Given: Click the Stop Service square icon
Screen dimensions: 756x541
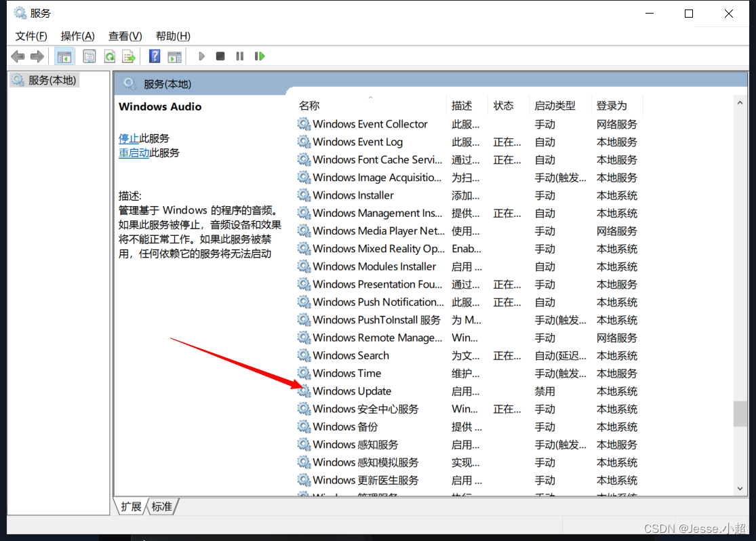Looking at the screenshot, I should pos(220,56).
